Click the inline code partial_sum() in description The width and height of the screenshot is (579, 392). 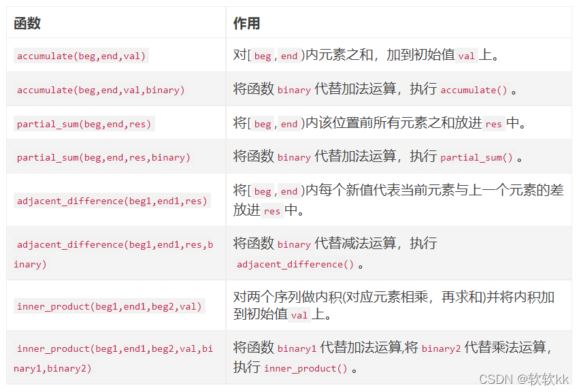click(476, 157)
